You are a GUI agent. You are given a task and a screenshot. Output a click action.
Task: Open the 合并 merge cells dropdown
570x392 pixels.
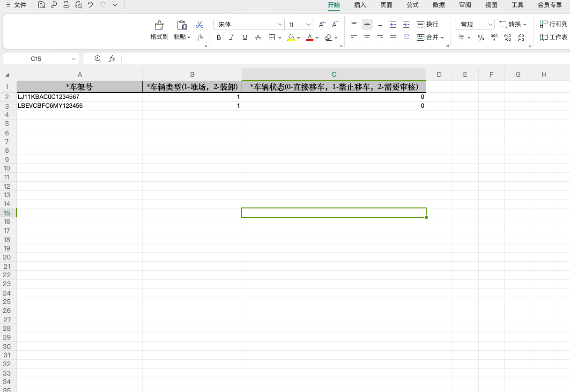[x=430, y=37]
